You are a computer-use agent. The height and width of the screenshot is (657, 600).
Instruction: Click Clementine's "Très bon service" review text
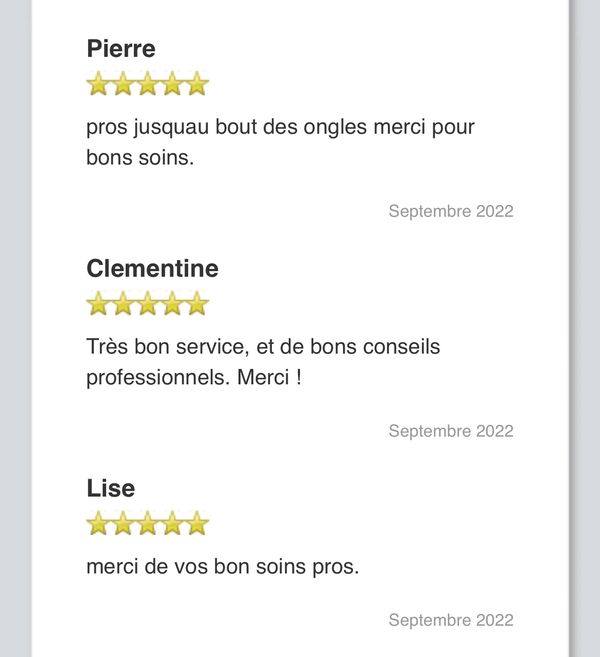coord(263,362)
